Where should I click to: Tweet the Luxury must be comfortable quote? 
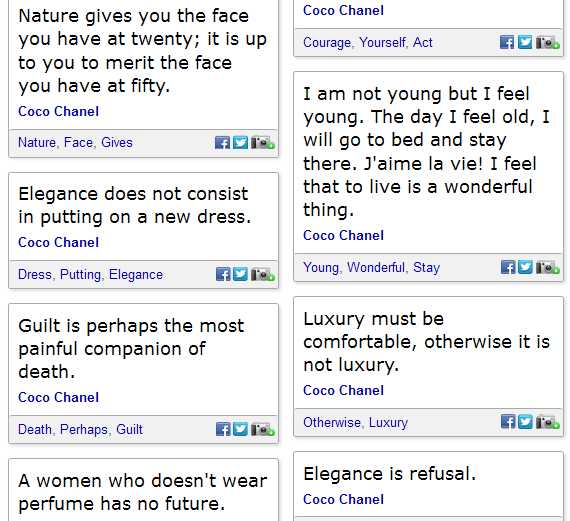pyautogui.click(x=525, y=422)
